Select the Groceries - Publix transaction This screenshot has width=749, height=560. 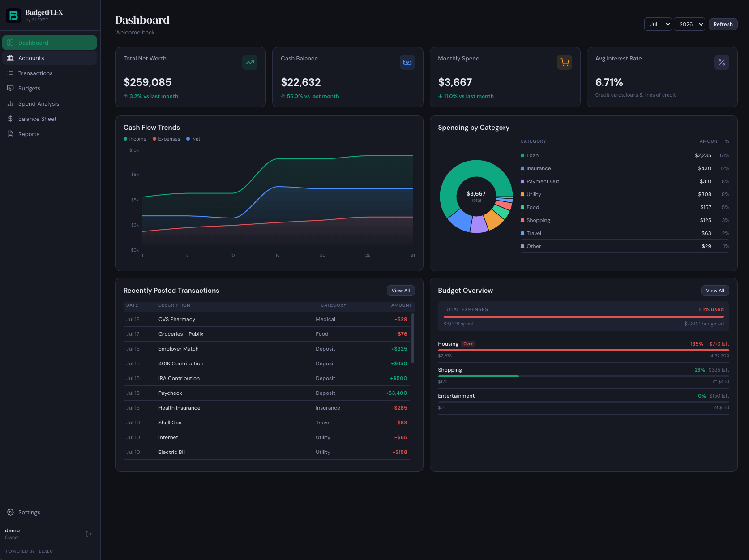click(x=267, y=334)
